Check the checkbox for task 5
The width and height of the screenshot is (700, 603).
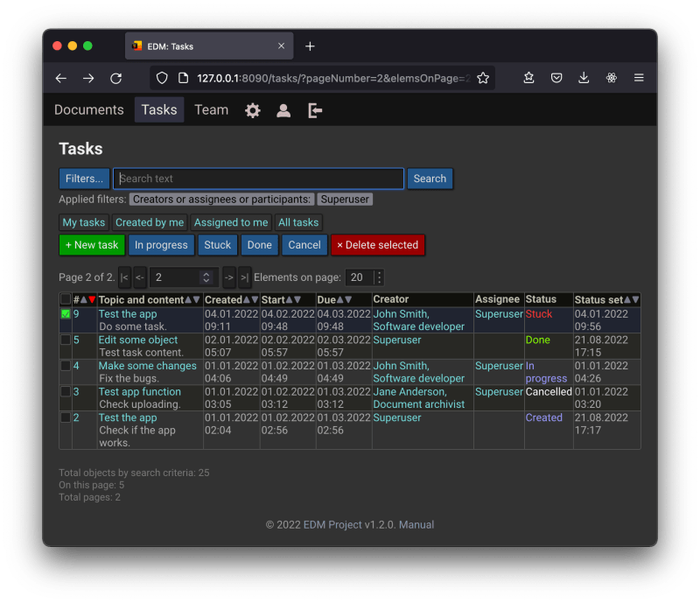(x=66, y=340)
